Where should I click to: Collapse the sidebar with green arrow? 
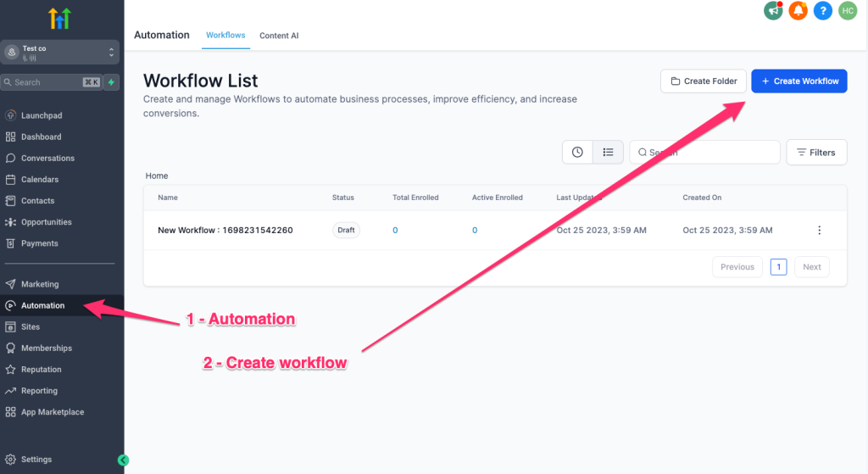(124, 460)
